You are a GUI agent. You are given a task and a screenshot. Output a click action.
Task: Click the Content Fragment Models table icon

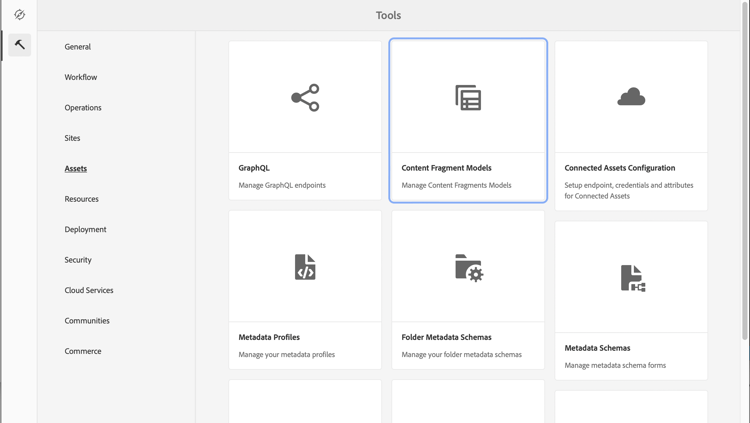[468, 98]
